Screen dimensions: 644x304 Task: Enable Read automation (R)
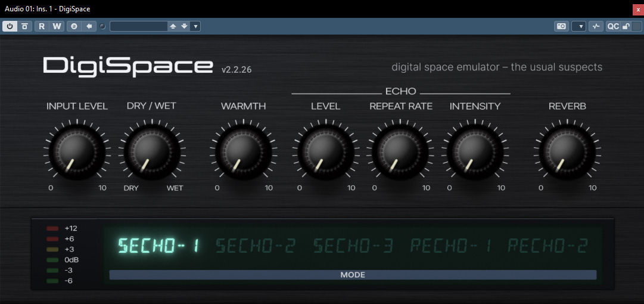click(42, 26)
